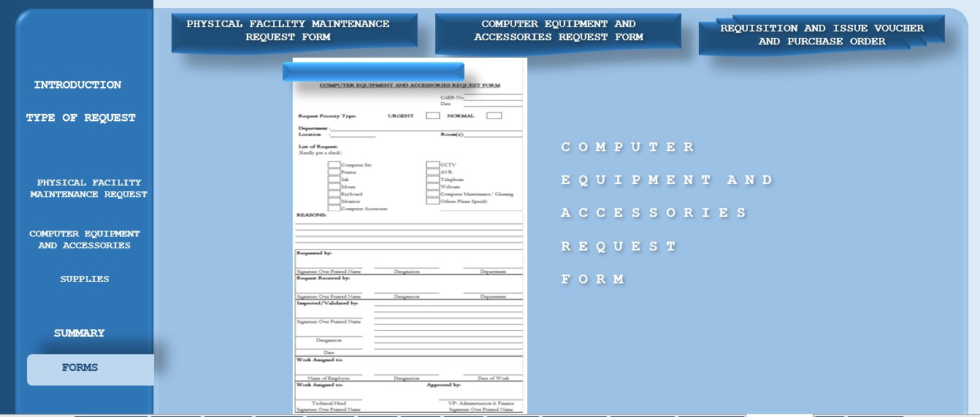Tick the Mouse checkbox
Screen dimensions: 980x417
pos(334,187)
